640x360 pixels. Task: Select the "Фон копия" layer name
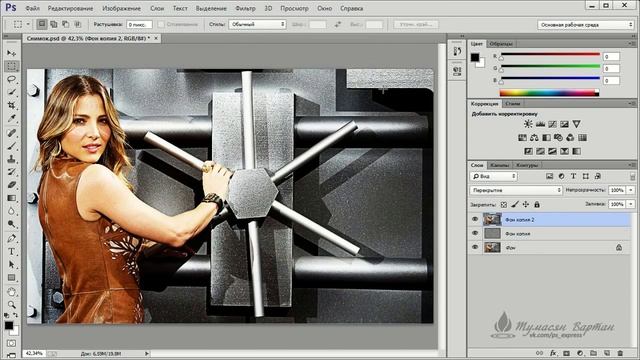(x=518, y=234)
